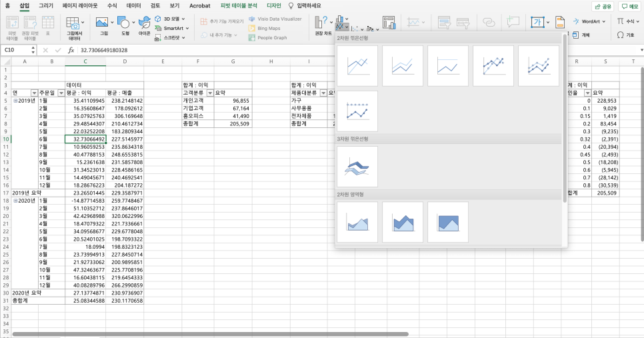
Task: Click the 공유 share button
Action: coord(603,6)
